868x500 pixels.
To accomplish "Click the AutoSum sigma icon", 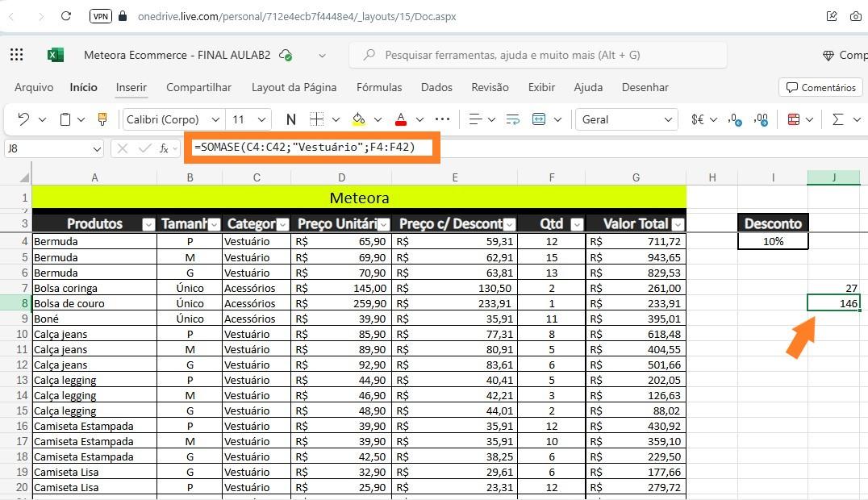I will (x=838, y=119).
